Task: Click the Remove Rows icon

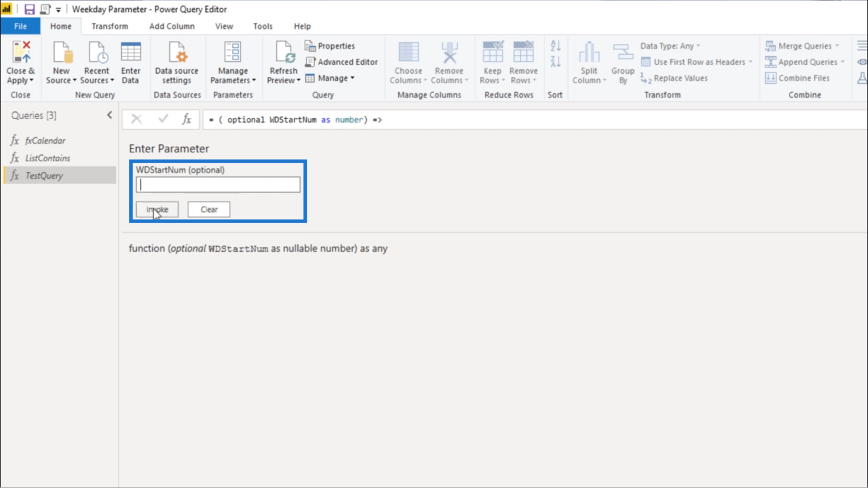Action: click(523, 52)
